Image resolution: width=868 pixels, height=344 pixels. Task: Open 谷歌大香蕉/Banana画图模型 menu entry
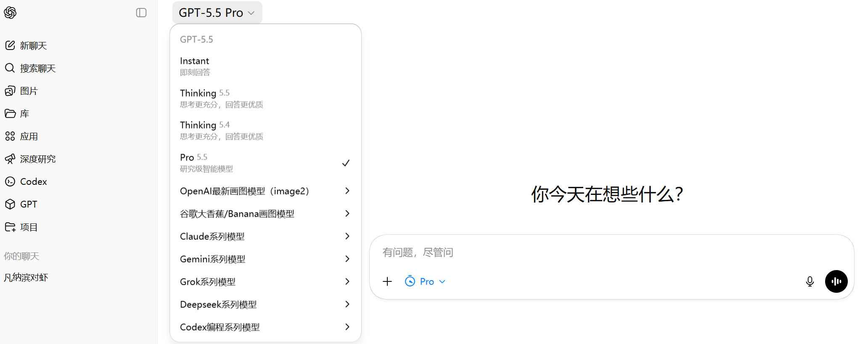(x=265, y=213)
